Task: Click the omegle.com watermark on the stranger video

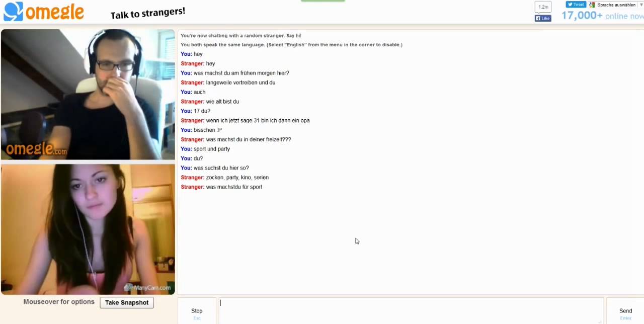Action: (x=36, y=149)
